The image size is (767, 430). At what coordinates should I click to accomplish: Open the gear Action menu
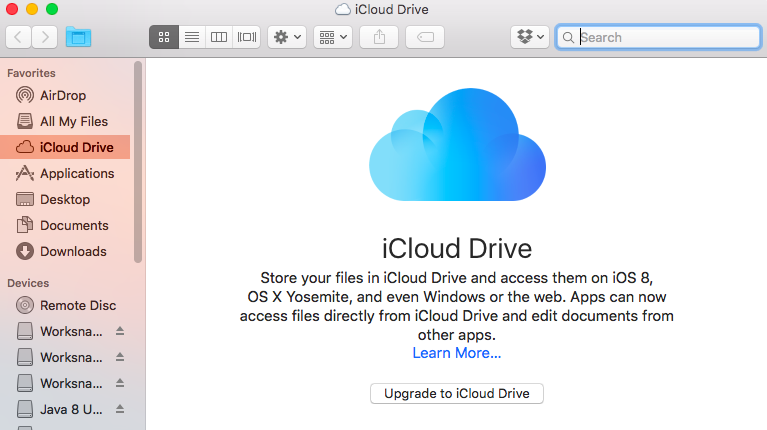(x=287, y=37)
